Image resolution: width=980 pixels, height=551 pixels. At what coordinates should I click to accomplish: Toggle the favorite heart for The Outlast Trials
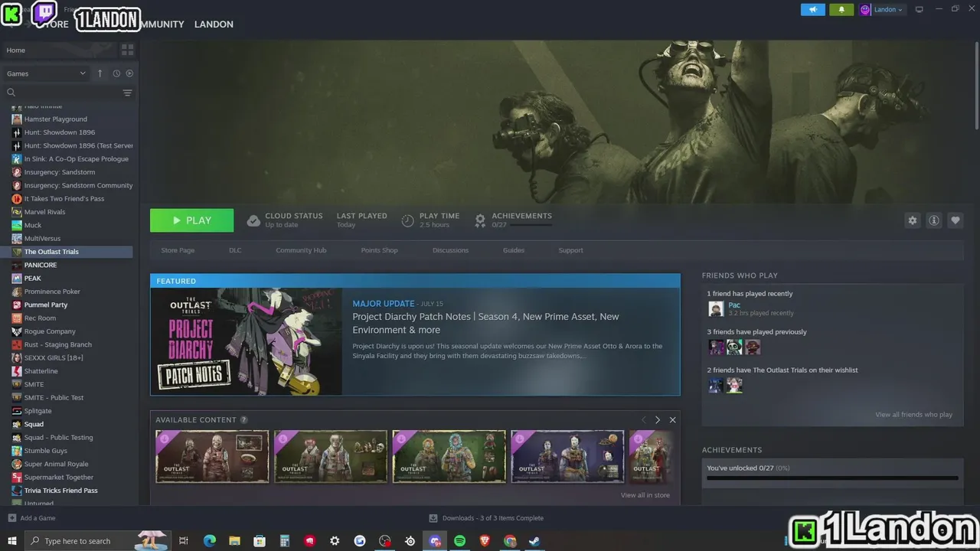955,220
